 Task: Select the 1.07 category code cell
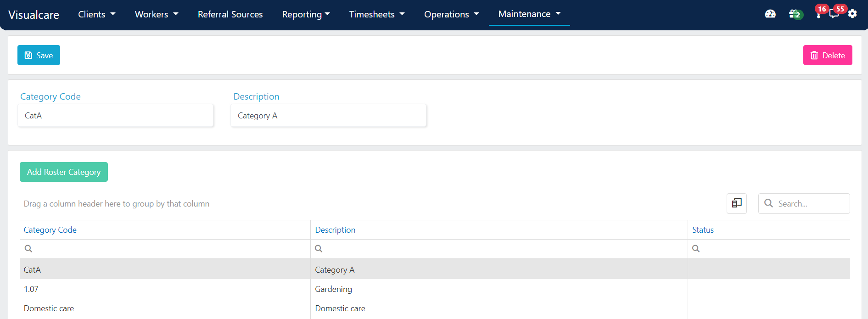click(x=165, y=289)
